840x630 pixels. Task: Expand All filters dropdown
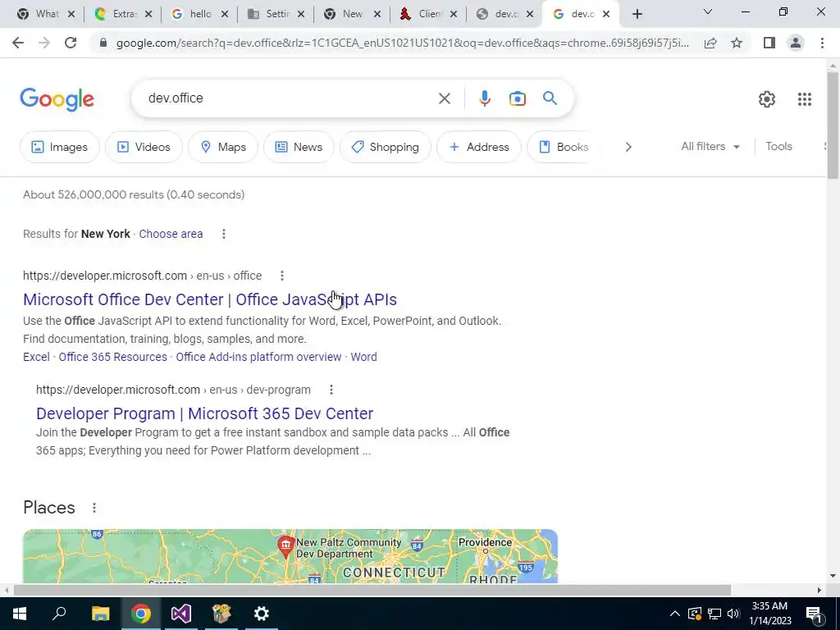[710, 146]
